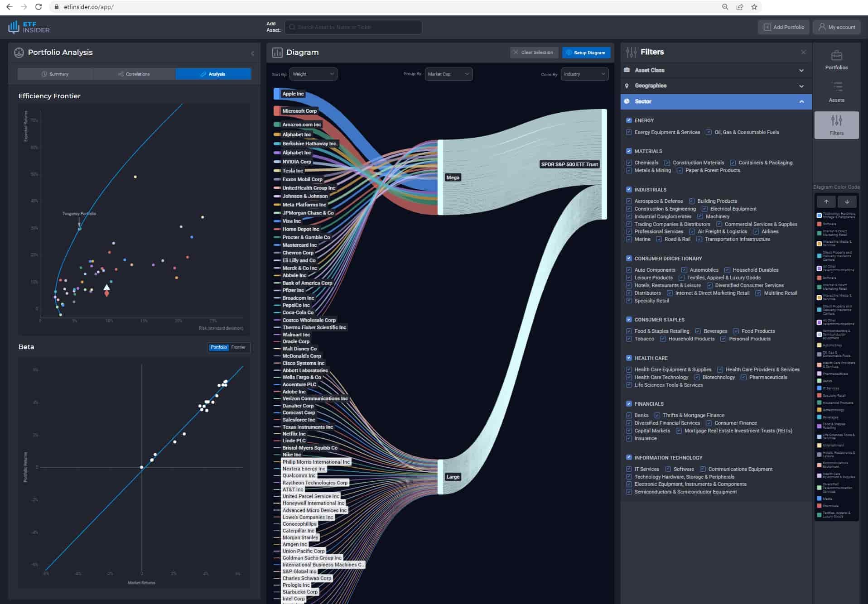The width and height of the screenshot is (868, 604).
Task: Toggle the ENERGY sector checkbox
Action: [629, 120]
